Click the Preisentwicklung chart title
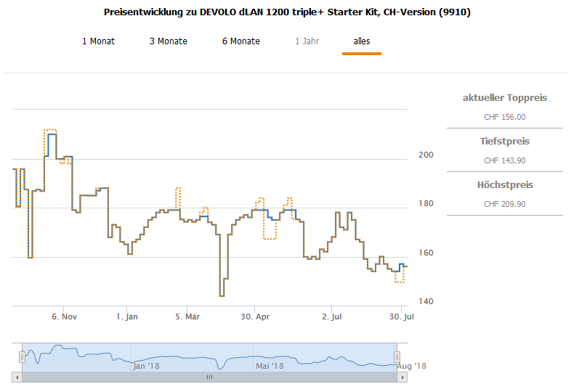The width and height of the screenshot is (571, 392). 288,13
